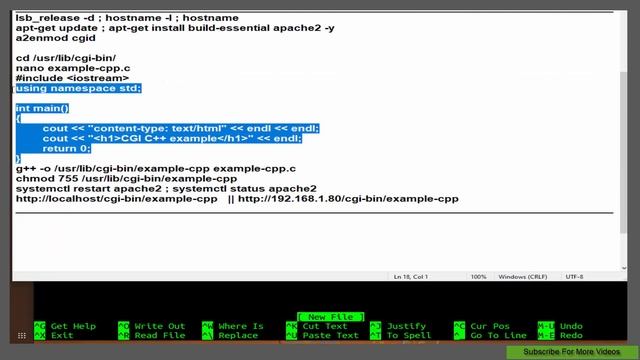The width and height of the screenshot is (640, 360).
Task: Click the UTF-8 encoding status entry
Action: click(x=574, y=277)
